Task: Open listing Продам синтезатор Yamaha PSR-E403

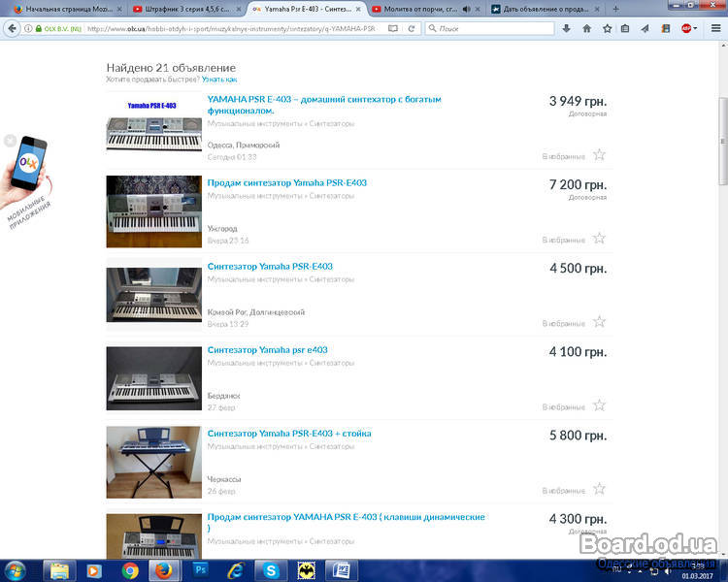Action: tap(287, 183)
